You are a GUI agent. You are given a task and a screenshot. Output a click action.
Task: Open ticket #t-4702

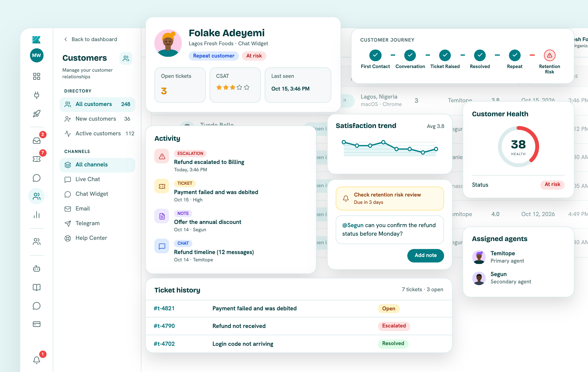299,344
